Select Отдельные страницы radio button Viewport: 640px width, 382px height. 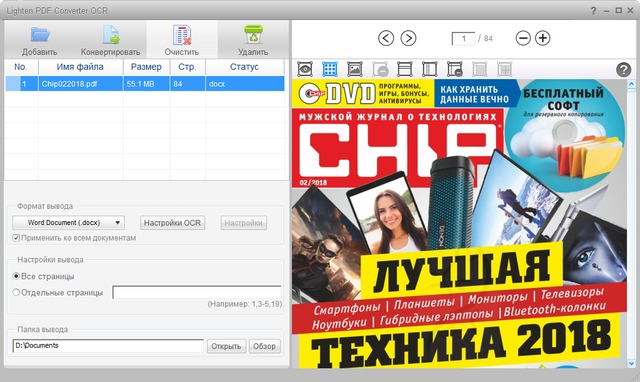tap(16, 293)
